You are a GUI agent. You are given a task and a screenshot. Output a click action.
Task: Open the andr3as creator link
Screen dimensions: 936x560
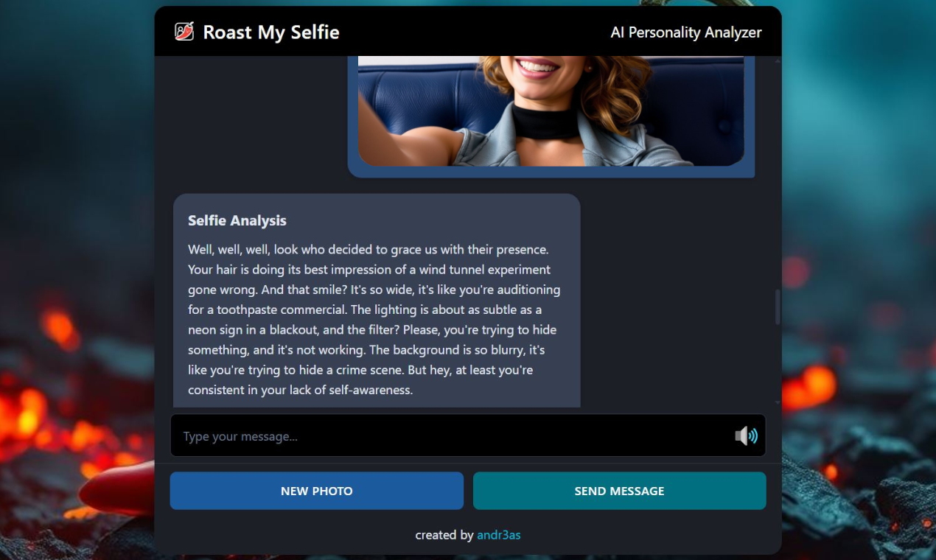499,535
